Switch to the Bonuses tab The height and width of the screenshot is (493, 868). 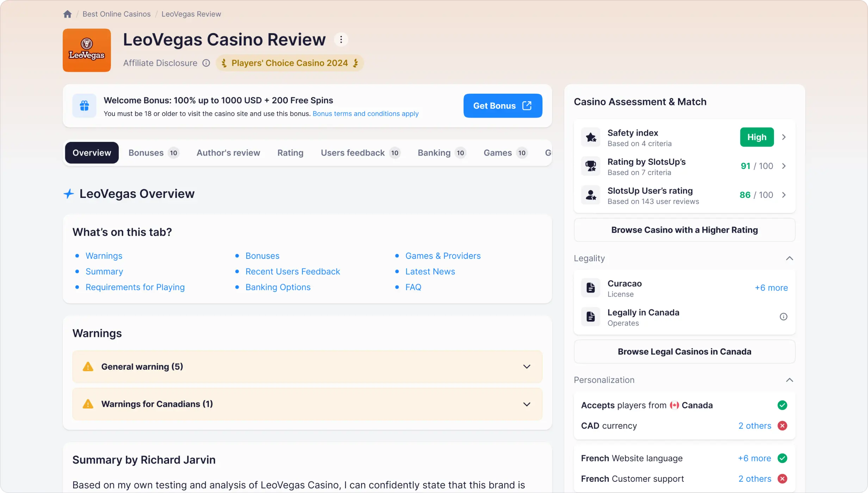tap(145, 152)
